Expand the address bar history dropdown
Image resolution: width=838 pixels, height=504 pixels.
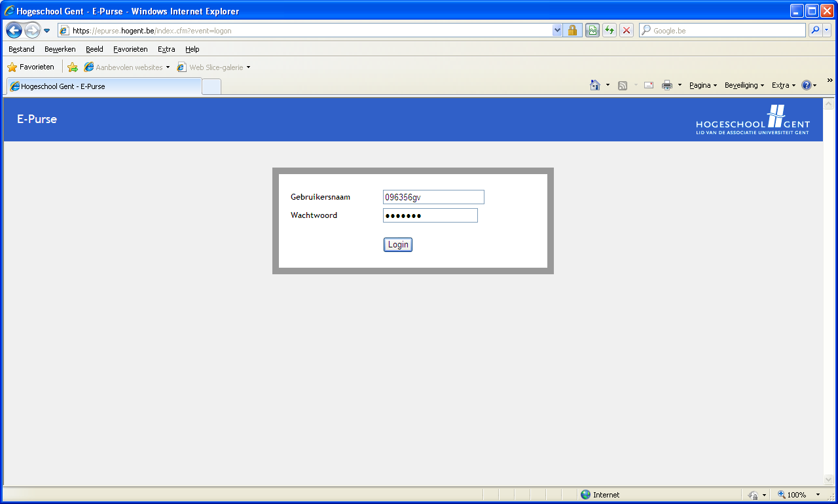(557, 30)
